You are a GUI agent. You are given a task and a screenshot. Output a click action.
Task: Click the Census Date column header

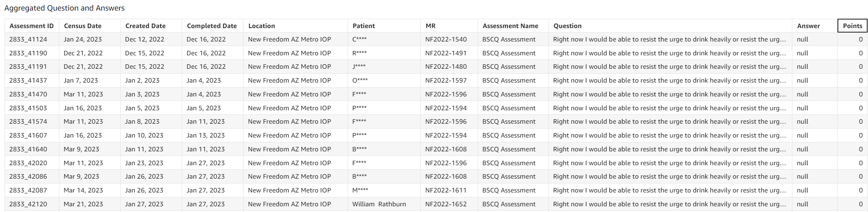coord(83,26)
